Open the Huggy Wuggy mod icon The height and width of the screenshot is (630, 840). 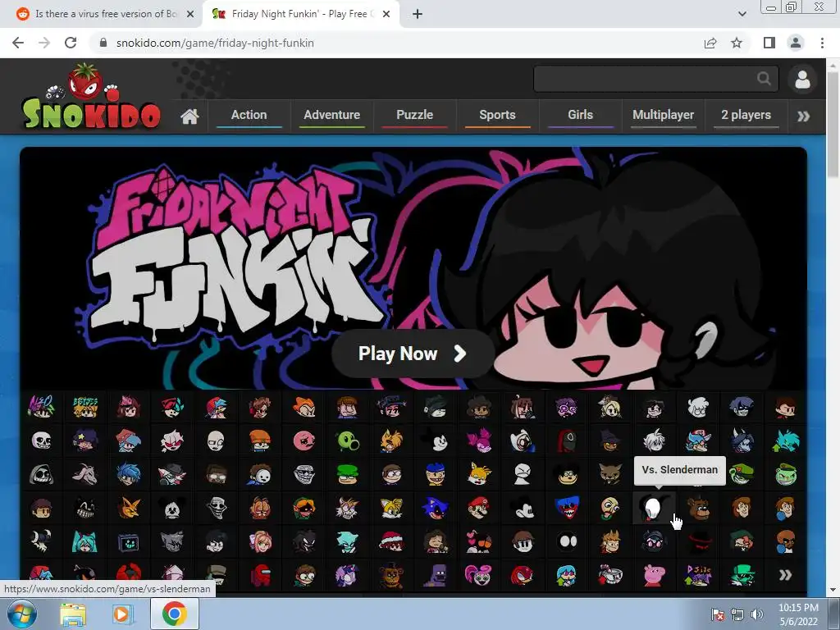point(566,507)
